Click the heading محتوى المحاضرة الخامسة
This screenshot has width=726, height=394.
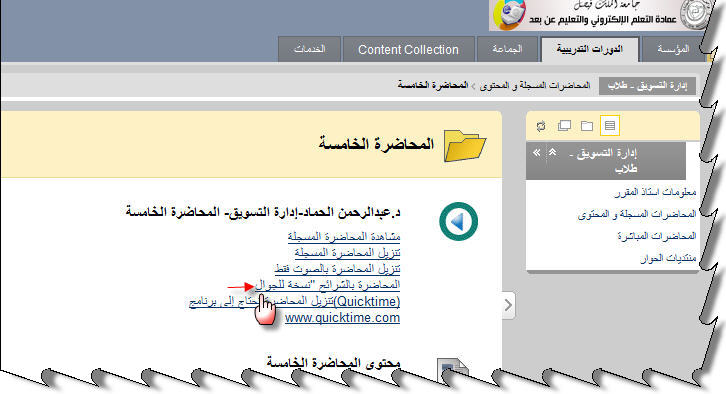point(333,363)
